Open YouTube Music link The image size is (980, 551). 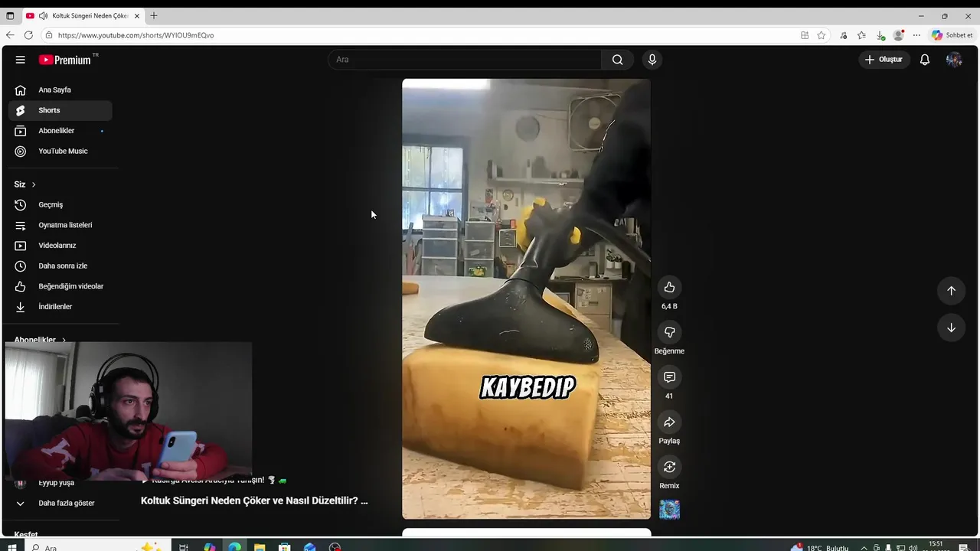click(60, 151)
